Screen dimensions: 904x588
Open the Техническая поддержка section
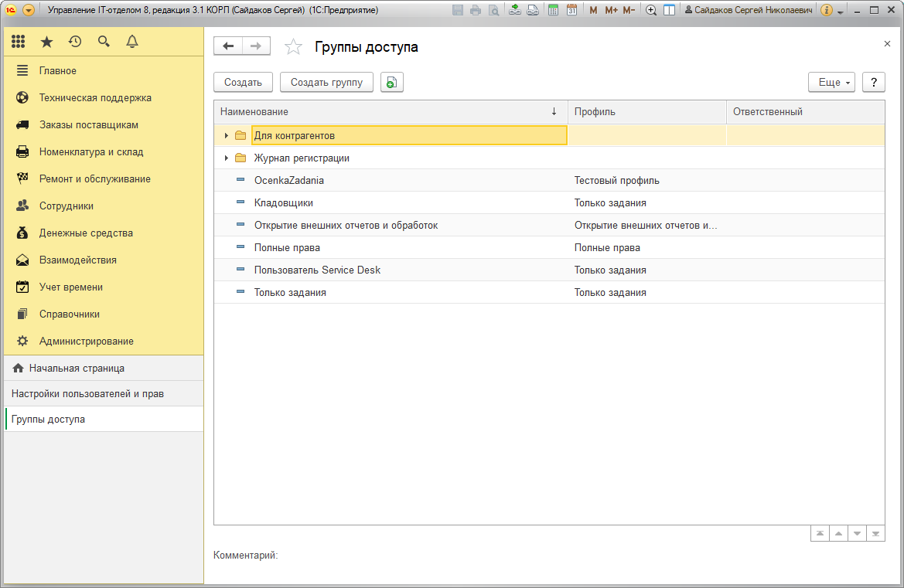click(104, 98)
